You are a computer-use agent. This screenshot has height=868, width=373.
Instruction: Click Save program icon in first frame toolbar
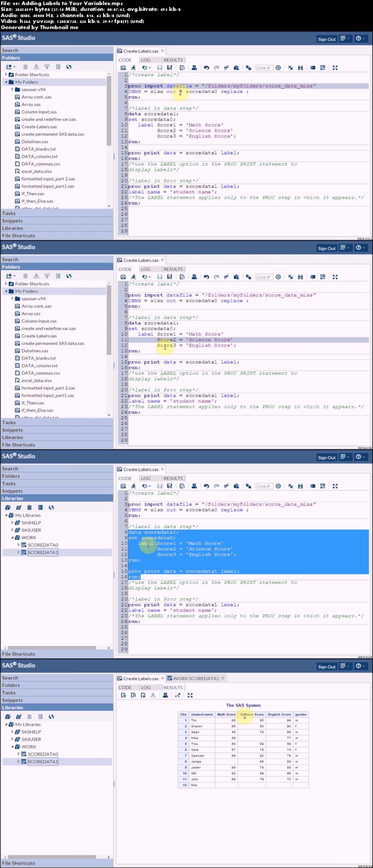pyautogui.click(x=160, y=68)
